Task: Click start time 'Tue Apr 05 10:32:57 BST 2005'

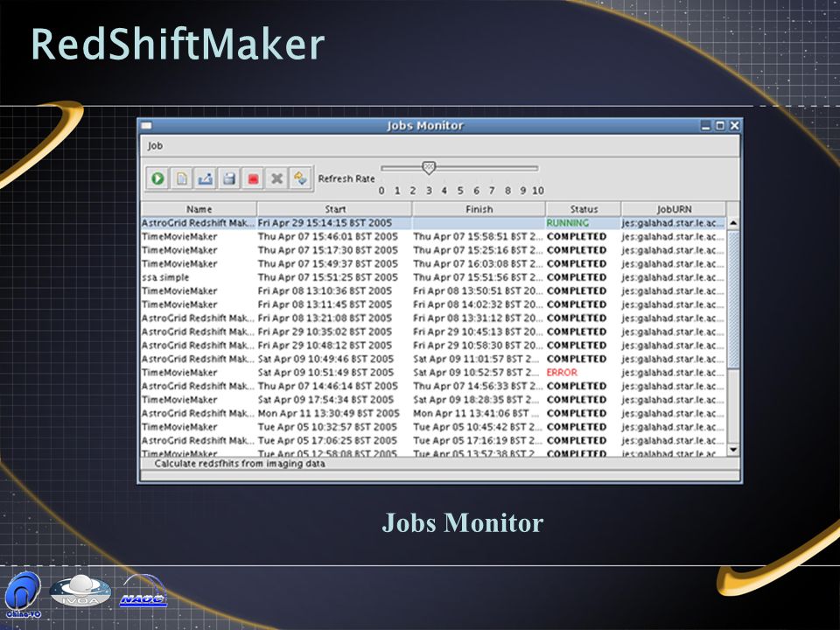Action: point(327,427)
